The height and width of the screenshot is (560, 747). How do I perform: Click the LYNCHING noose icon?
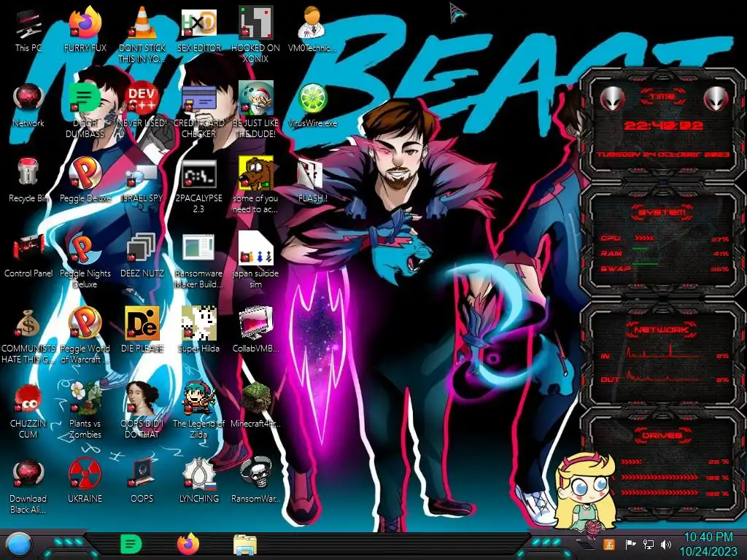click(200, 473)
